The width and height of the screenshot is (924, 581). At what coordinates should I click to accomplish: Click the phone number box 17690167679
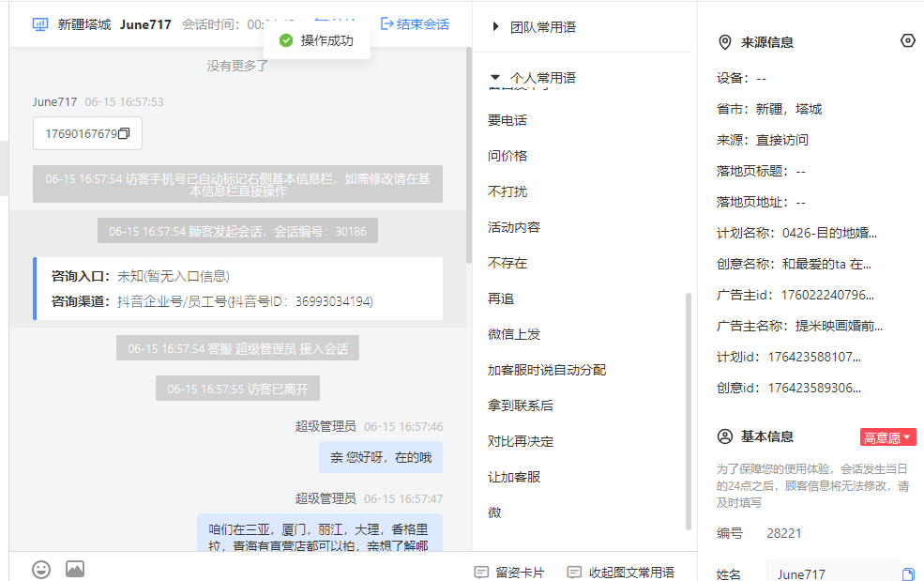(x=87, y=134)
